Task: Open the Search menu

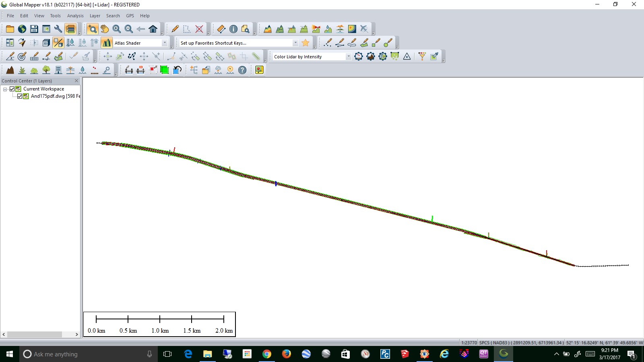Action: tap(113, 16)
